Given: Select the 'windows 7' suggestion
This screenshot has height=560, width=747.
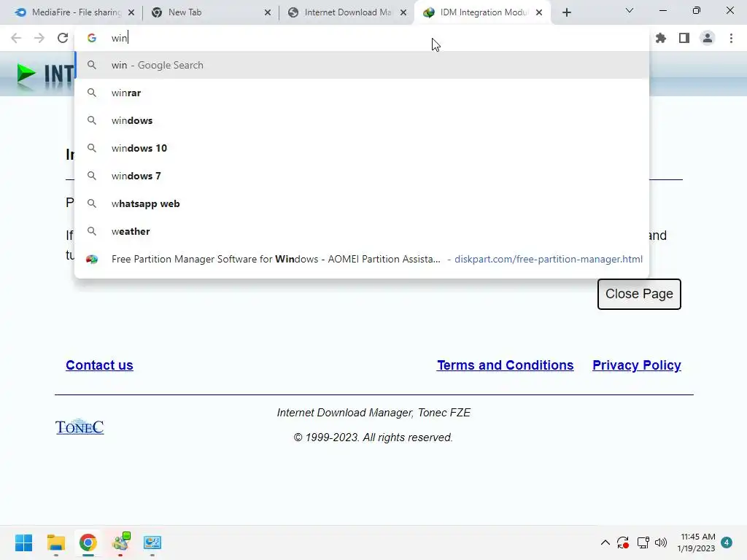Looking at the screenshot, I should click(x=362, y=176).
